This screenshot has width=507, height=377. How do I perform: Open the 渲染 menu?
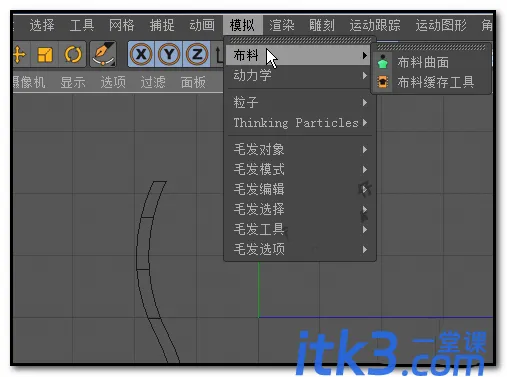tap(282, 25)
